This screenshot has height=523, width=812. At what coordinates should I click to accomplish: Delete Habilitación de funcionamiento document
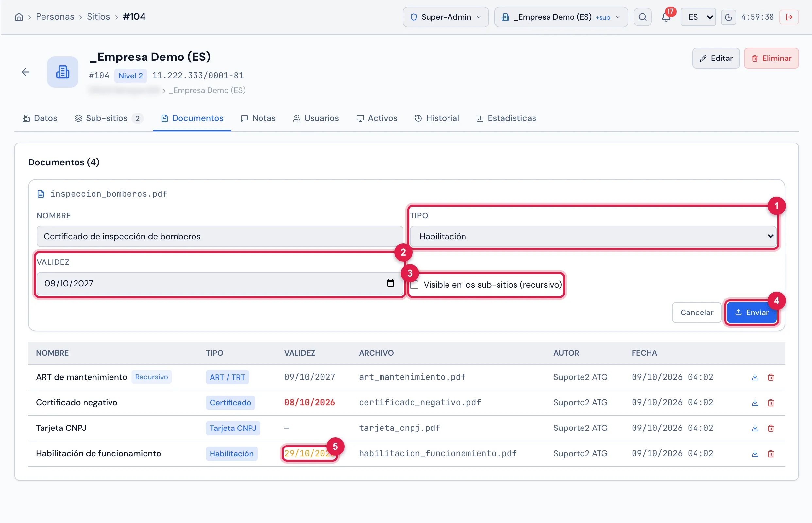click(770, 454)
